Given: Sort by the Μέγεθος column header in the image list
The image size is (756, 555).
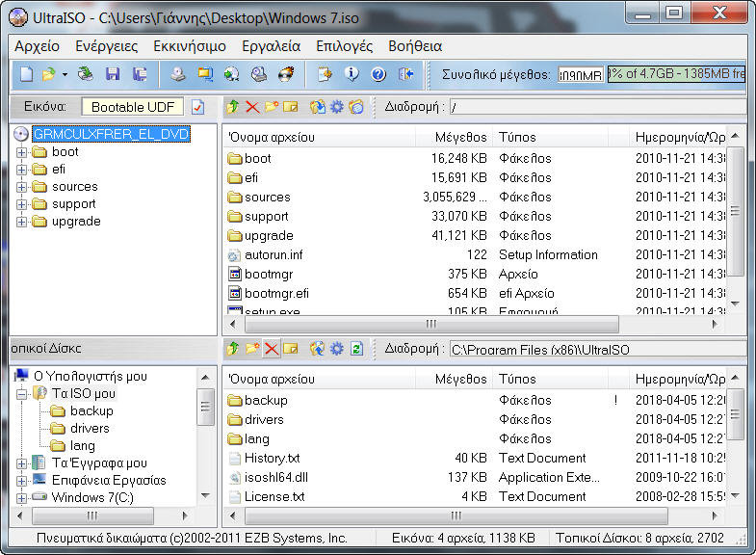Looking at the screenshot, I should pyautogui.click(x=460, y=138).
